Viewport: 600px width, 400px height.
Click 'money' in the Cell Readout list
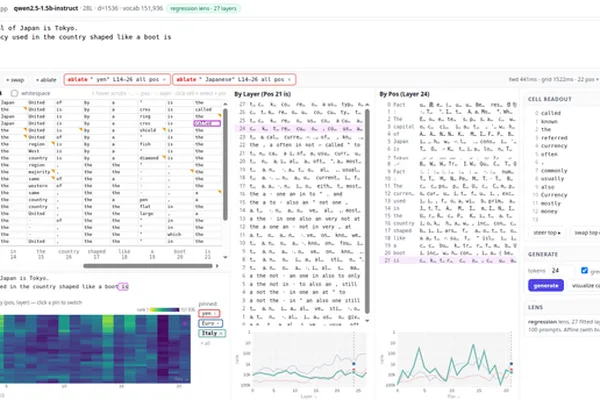coord(549,211)
